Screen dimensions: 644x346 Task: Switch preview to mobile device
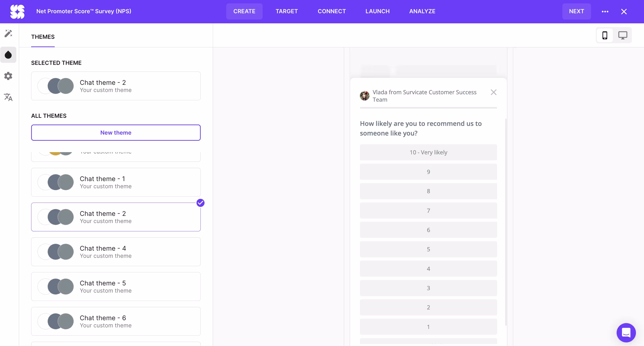(x=605, y=35)
